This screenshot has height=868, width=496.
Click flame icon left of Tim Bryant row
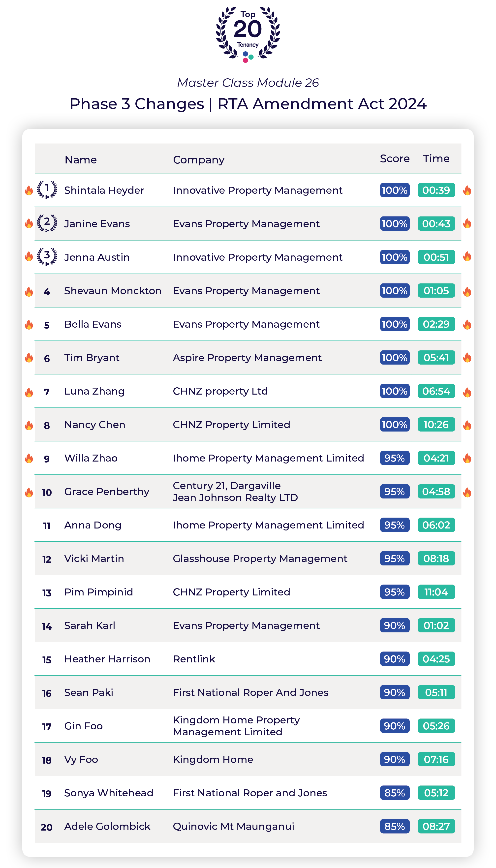29,358
